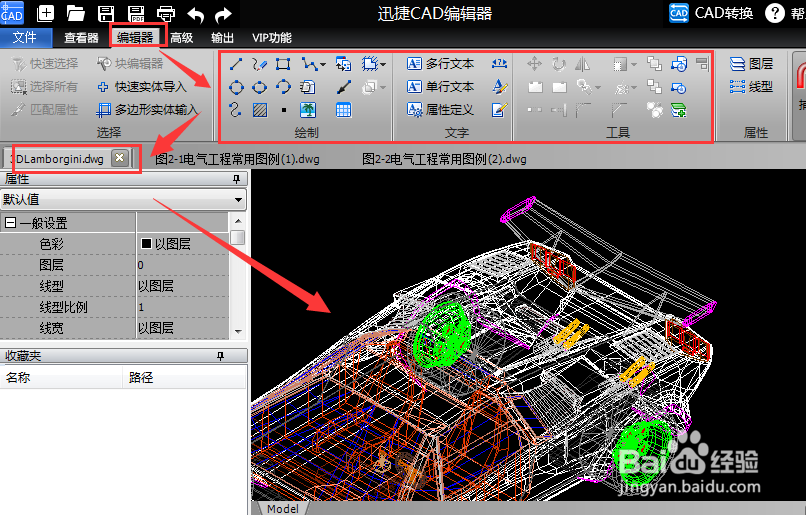This screenshot has width=806, height=515.
Task: Switch to the 查看器 ribbon tab
Action: click(81, 38)
